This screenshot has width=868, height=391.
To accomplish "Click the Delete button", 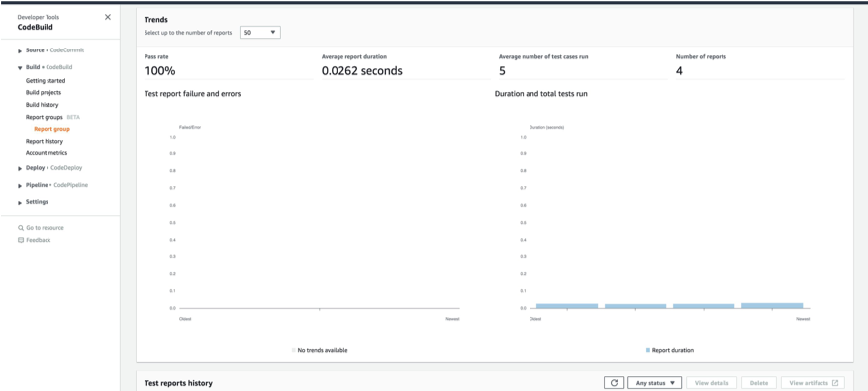I will coord(759,383).
